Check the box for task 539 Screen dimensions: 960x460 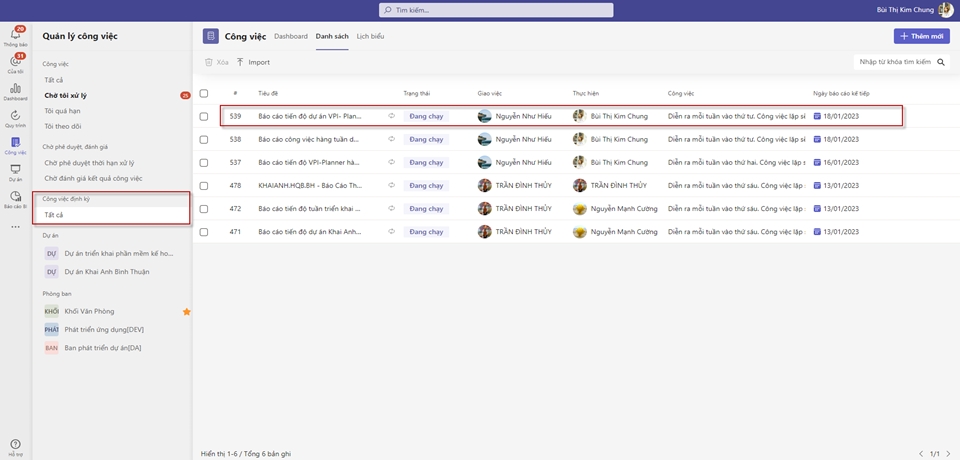tap(204, 116)
